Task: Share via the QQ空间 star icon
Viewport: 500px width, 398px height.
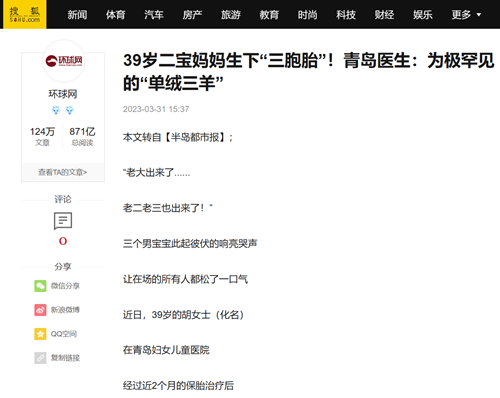Action: [40, 334]
